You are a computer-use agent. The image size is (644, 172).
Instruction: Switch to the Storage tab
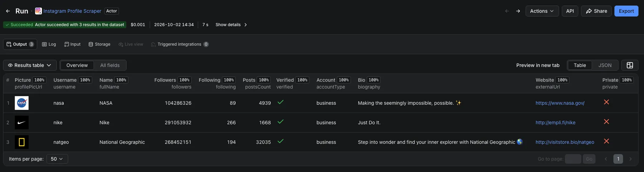tap(99, 44)
